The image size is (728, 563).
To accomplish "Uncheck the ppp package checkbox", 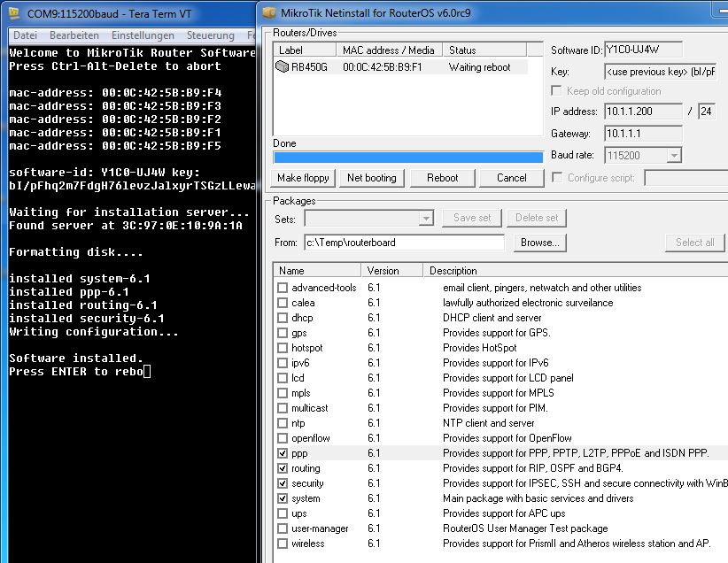I will coord(283,453).
